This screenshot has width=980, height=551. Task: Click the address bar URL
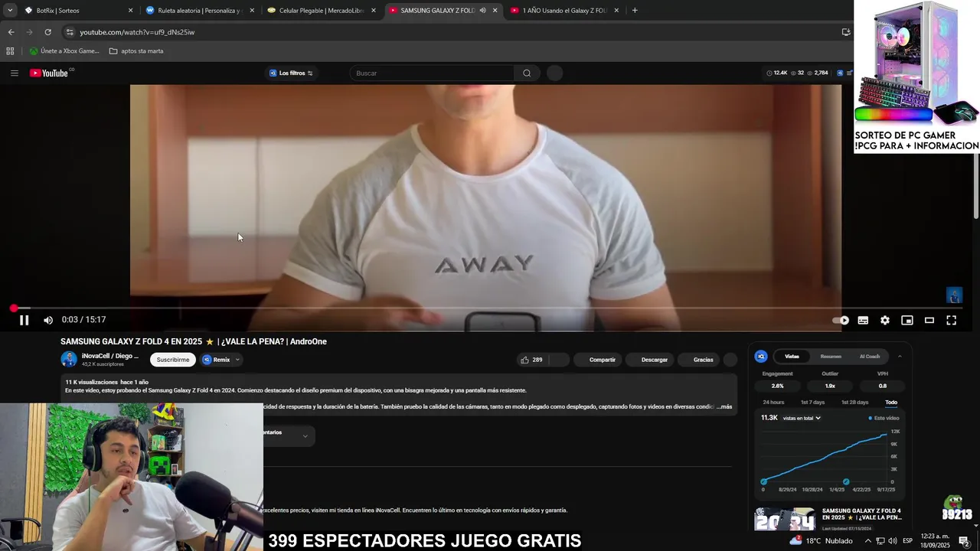click(x=137, y=32)
